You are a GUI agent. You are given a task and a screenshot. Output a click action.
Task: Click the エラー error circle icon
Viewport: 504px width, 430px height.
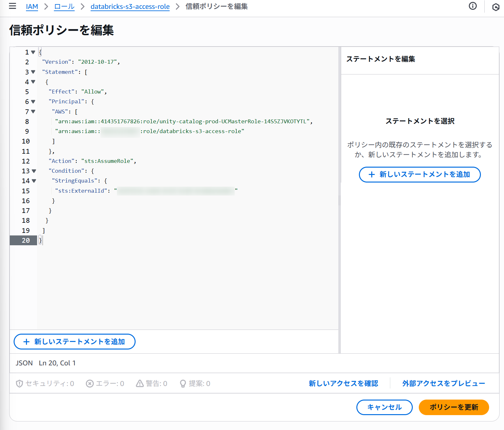click(90, 383)
